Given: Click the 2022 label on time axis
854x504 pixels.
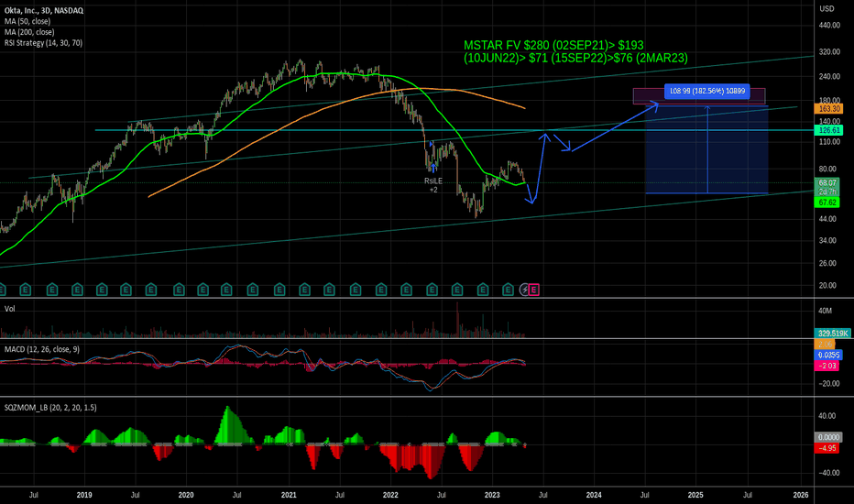Looking at the screenshot, I should click(x=390, y=495).
